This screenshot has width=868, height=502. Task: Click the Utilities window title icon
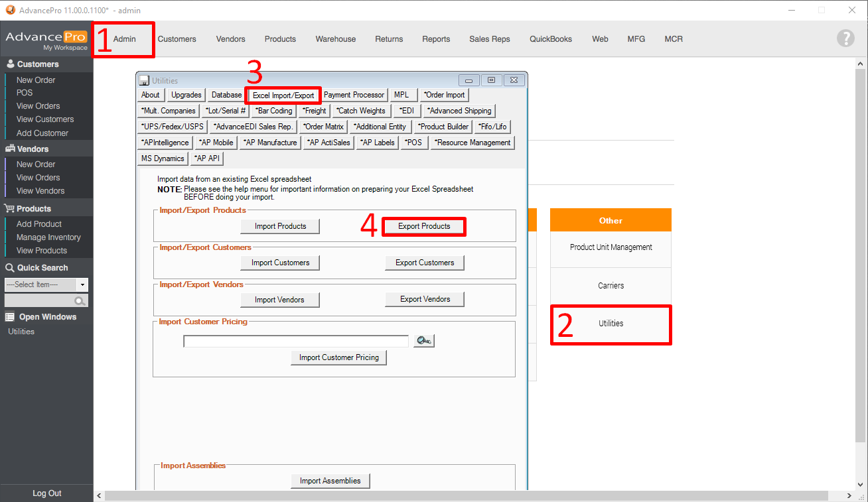tap(144, 80)
